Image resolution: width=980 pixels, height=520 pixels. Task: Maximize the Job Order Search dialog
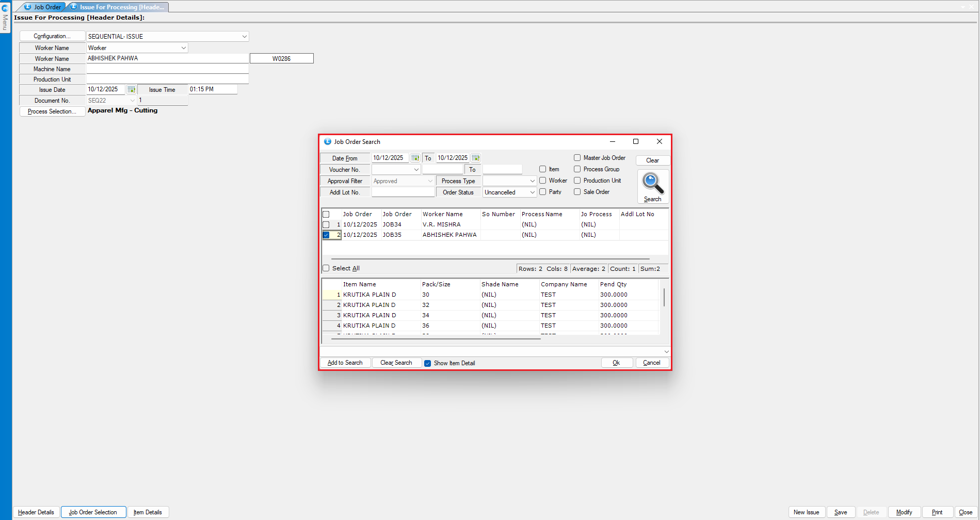click(636, 141)
